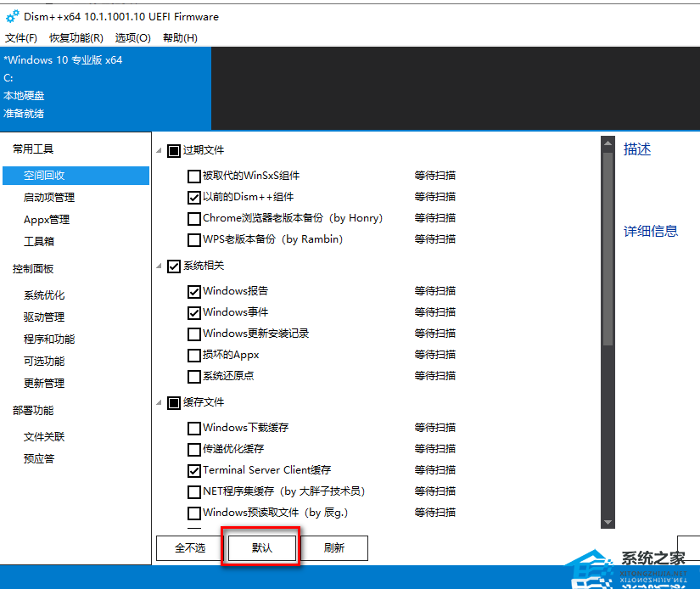Uncheck Windows报告
Image resolution: width=700 pixels, height=589 pixels.
pos(194,292)
